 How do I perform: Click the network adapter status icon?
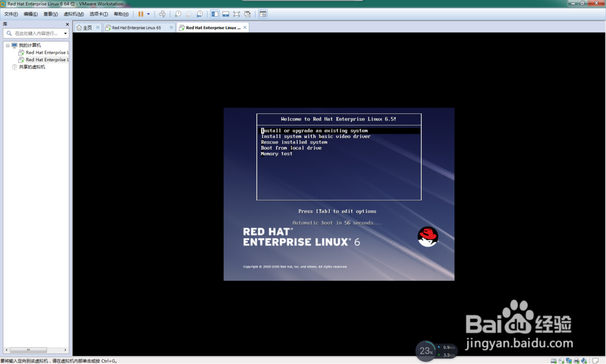pyautogui.click(x=569, y=360)
